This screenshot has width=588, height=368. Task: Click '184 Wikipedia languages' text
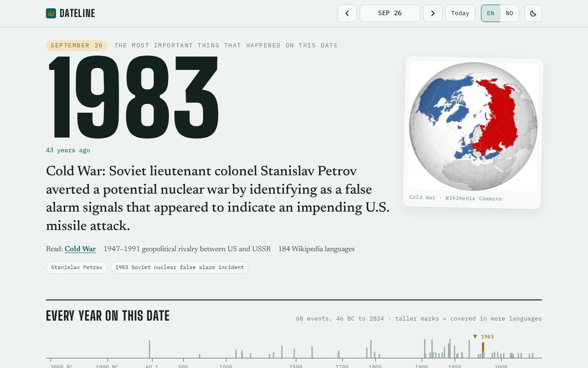[x=317, y=249]
